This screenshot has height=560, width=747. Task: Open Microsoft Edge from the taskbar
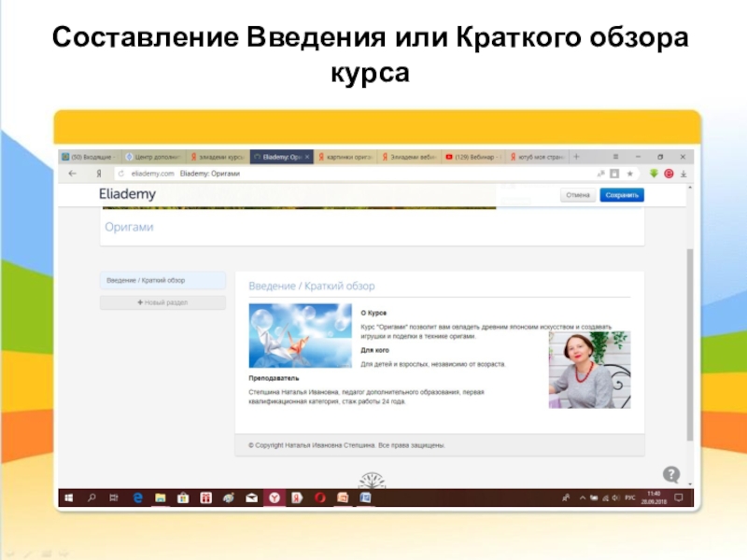pos(137,498)
